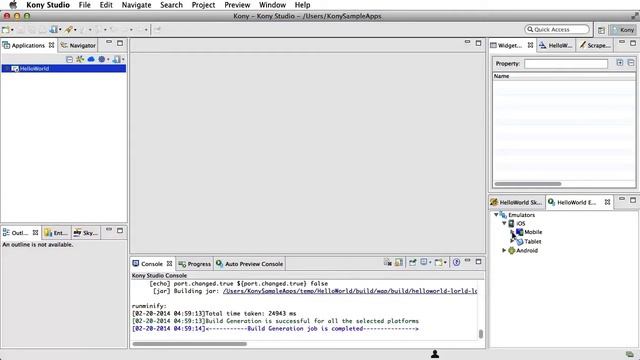Screen dimensions: 640x360
Task: Collapse the iOS tree node
Action: tap(504, 223)
